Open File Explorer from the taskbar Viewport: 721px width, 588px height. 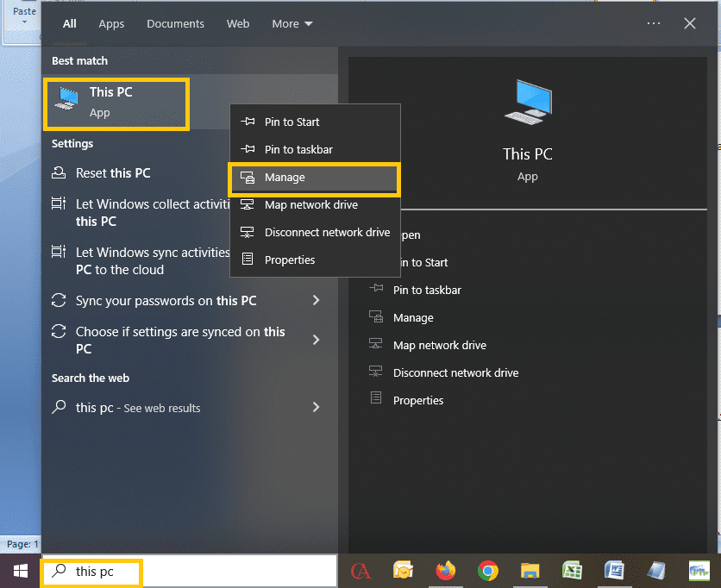530,571
